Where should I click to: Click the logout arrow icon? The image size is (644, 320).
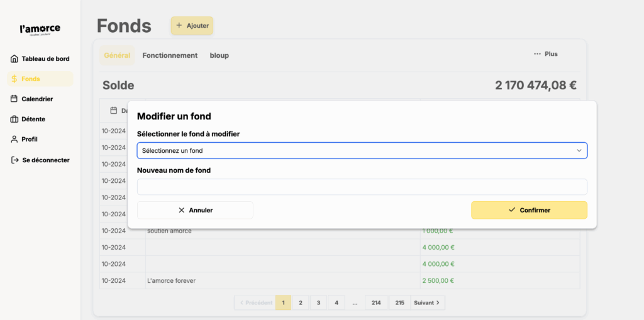point(14,160)
